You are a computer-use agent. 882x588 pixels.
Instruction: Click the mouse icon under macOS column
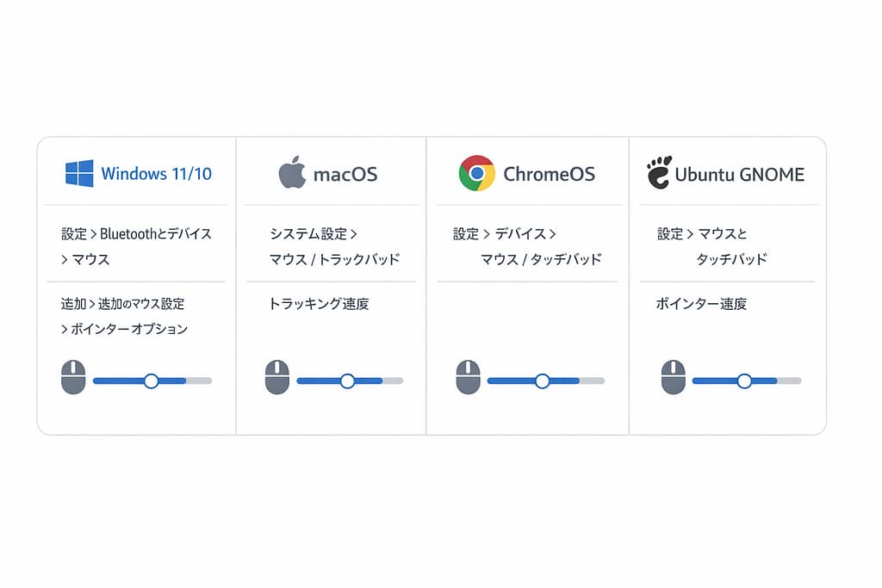(277, 378)
